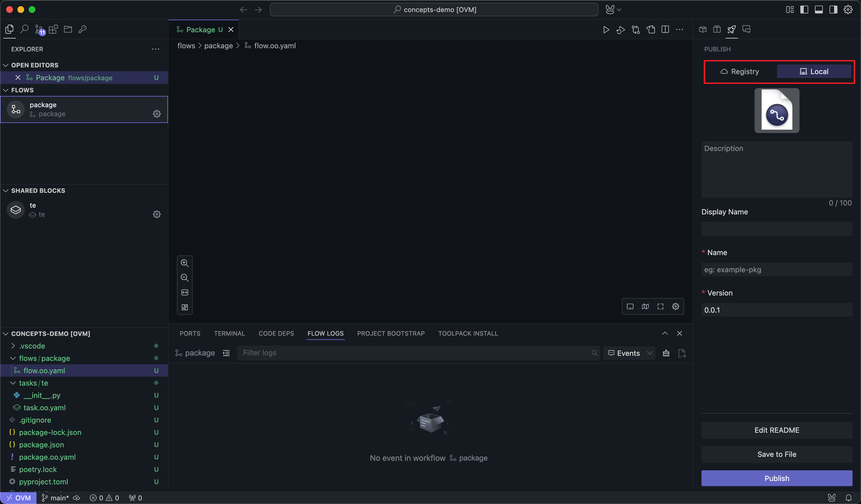The image size is (861, 504).
Task: Open the CODE DEPS tab
Action: [276, 333]
